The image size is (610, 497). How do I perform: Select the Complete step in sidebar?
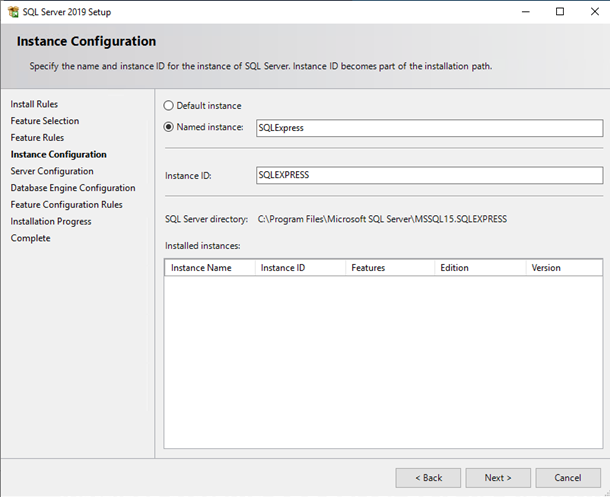tap(30, 238)
